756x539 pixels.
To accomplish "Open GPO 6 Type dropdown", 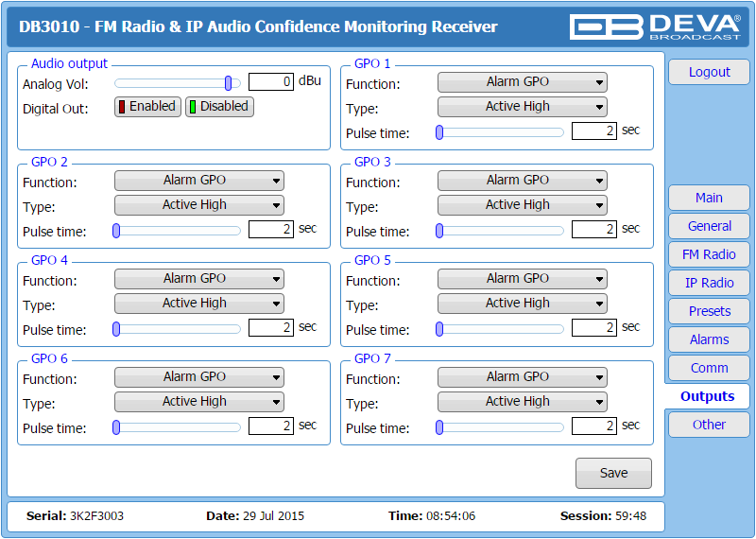I will tap(199, 402).
